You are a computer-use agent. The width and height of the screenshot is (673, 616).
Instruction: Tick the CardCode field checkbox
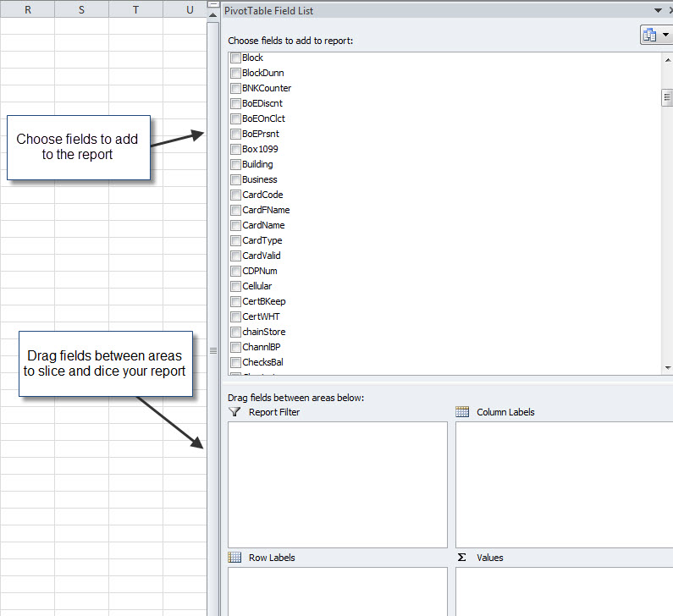tap(235, 195)
